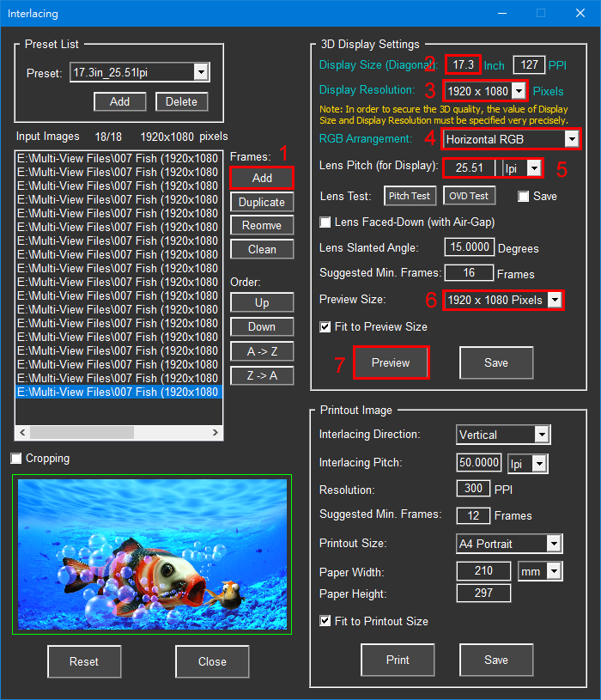Click the Preview button
The height and width of the screenshot is (700, 601).
click(391, 362)
